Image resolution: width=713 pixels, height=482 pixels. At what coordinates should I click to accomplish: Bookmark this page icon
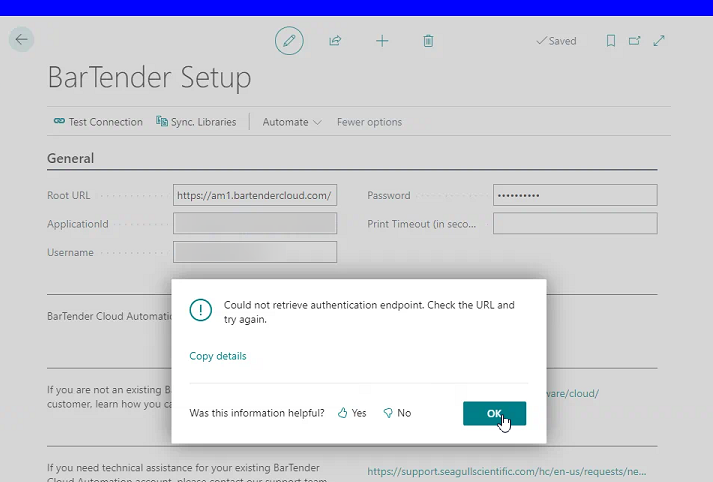pyautogui.click(x=611, y=41)
